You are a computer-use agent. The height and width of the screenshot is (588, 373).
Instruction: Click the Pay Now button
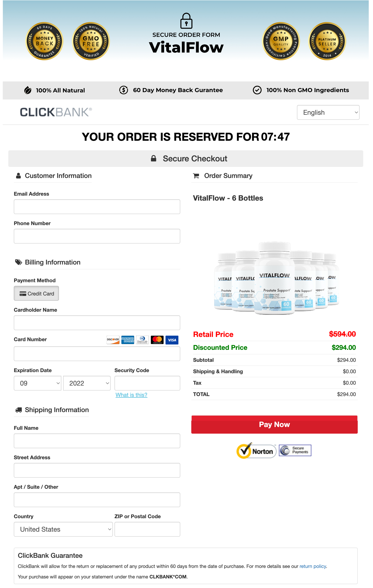click(x=275, y=424)
